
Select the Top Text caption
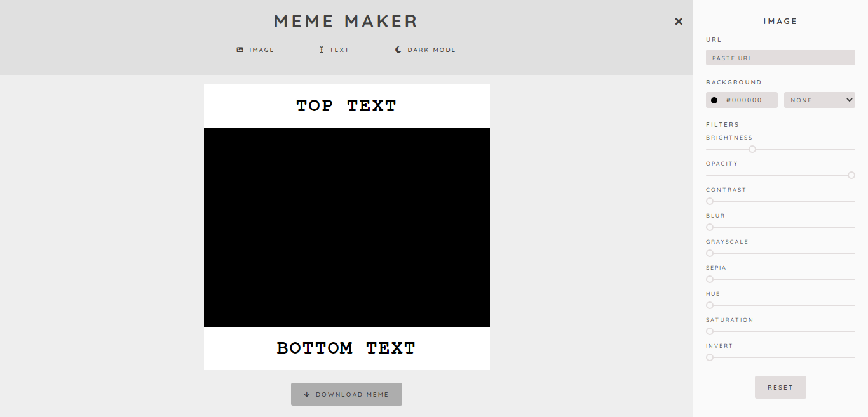pos(346,106)
